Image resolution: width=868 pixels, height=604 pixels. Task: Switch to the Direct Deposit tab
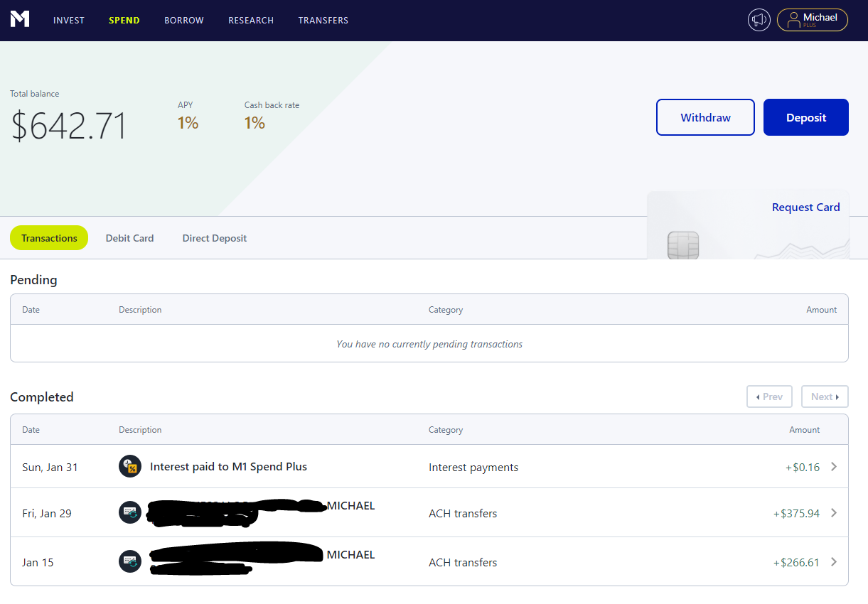[215, 238]
